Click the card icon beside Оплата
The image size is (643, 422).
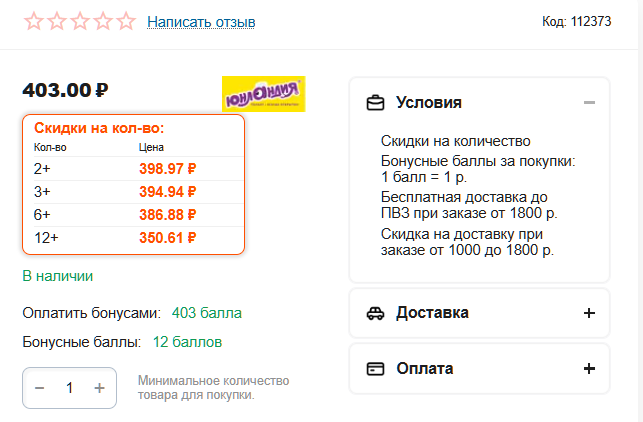tap(375, 369)
